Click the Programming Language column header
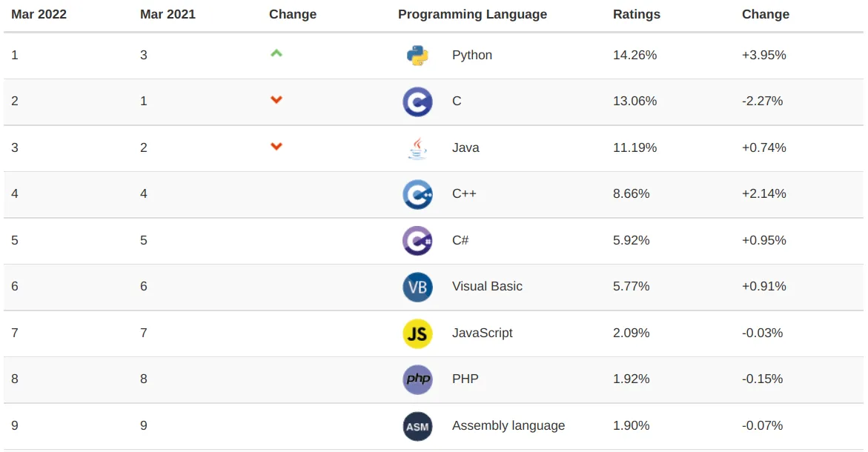 click(x=472, y=14)
